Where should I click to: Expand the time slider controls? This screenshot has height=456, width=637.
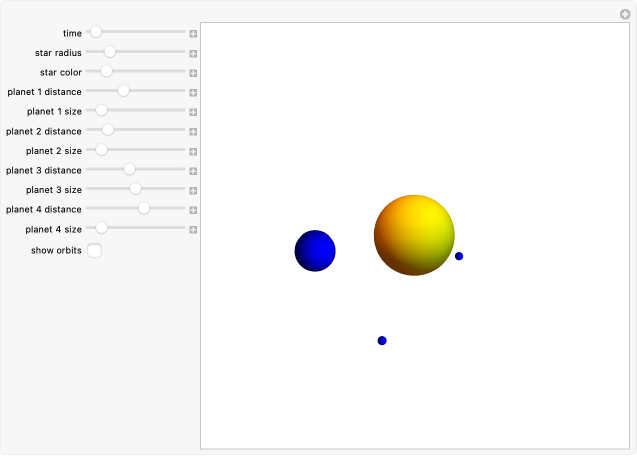tap(193, 34)
